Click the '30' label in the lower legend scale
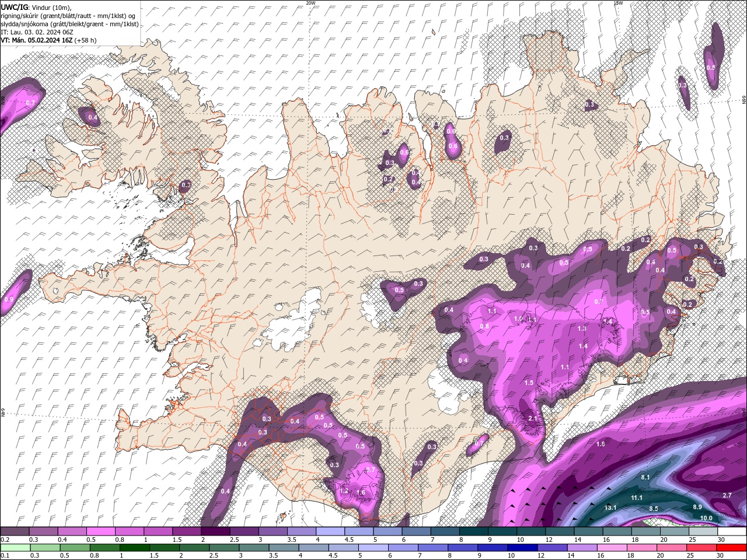Viewport: 747px width, 560px height. click(721, 556)
